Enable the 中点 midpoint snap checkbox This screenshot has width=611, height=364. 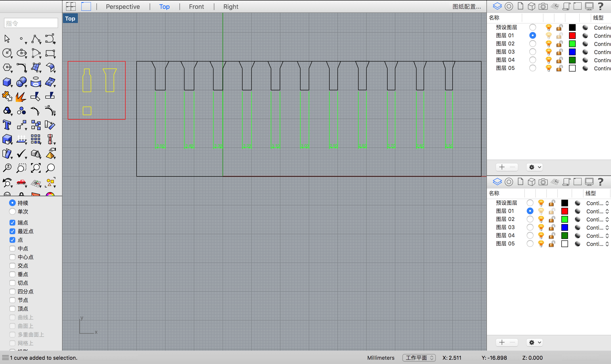(12, 249)
